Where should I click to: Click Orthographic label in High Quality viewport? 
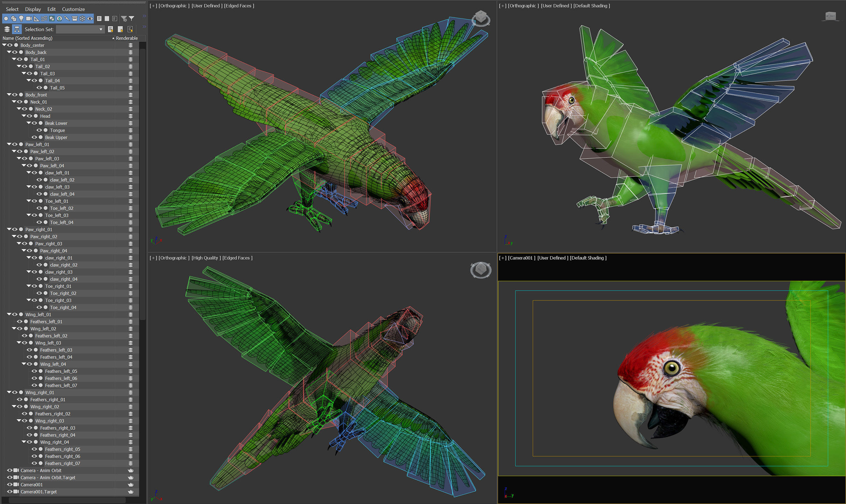click(174, 258)
